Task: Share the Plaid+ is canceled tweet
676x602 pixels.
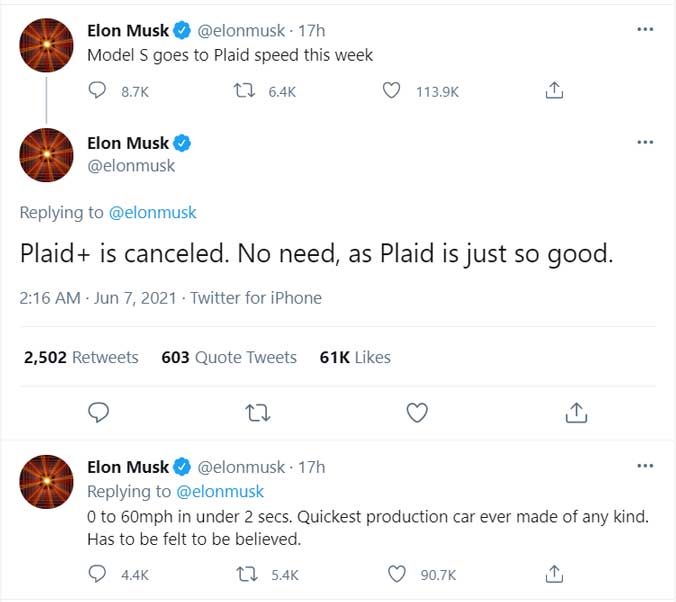Action: (x=575, y=412)
